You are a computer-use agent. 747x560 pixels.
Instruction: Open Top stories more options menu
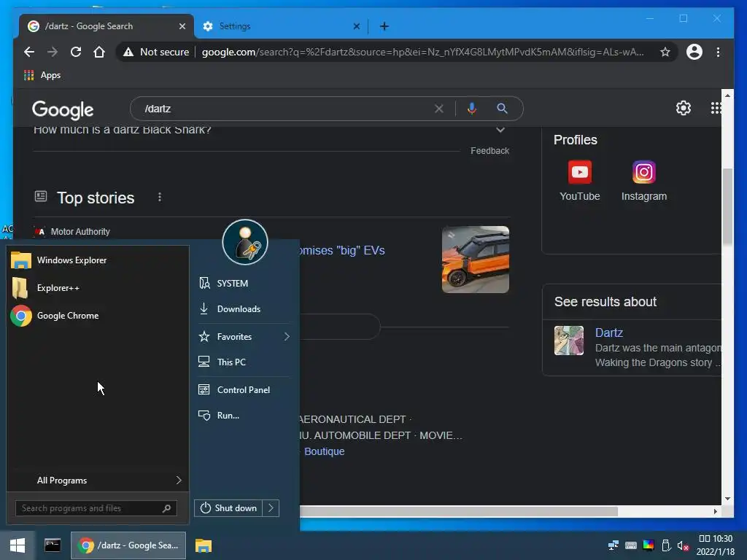pyautogui.click(x=160, y=197)
